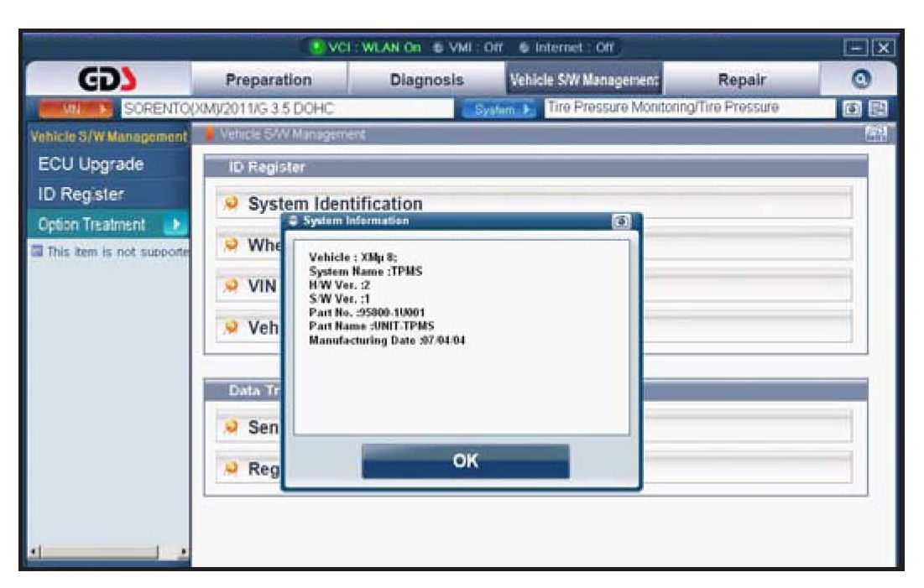Click the orange bullet on the VIN row
924x588 pixels.
[x=232, y=286]
